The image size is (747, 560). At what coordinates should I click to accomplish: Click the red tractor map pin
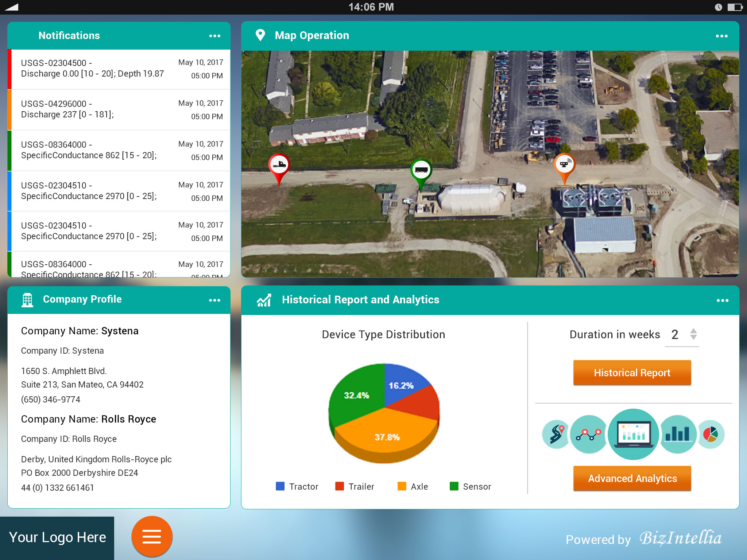coord(279,165)
